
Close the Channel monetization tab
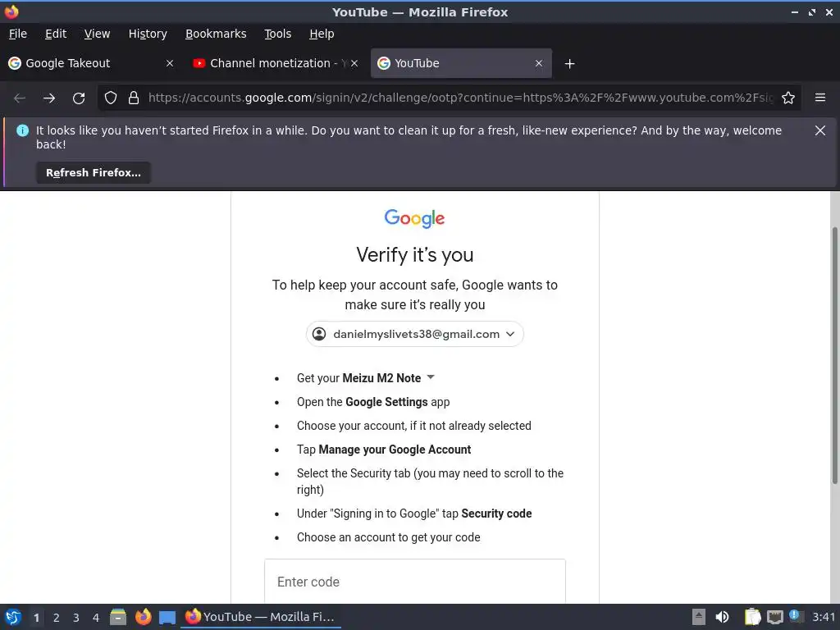point(354,63)
